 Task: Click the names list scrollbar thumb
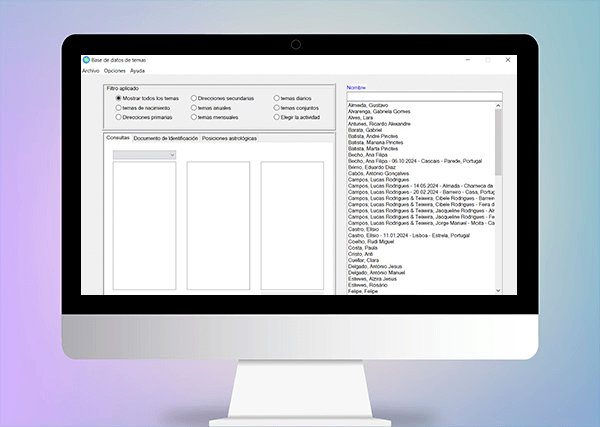click(x=498, y=142)
